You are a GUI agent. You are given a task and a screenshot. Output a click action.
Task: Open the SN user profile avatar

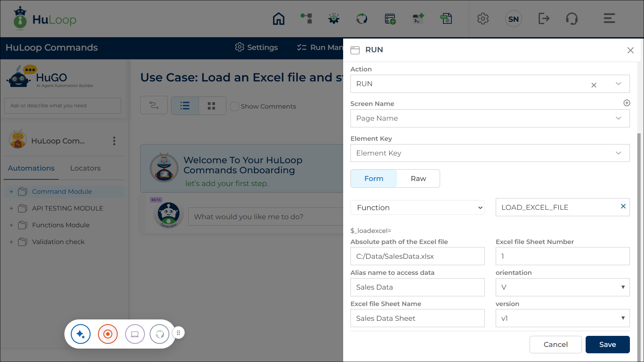tap(514, 19)
